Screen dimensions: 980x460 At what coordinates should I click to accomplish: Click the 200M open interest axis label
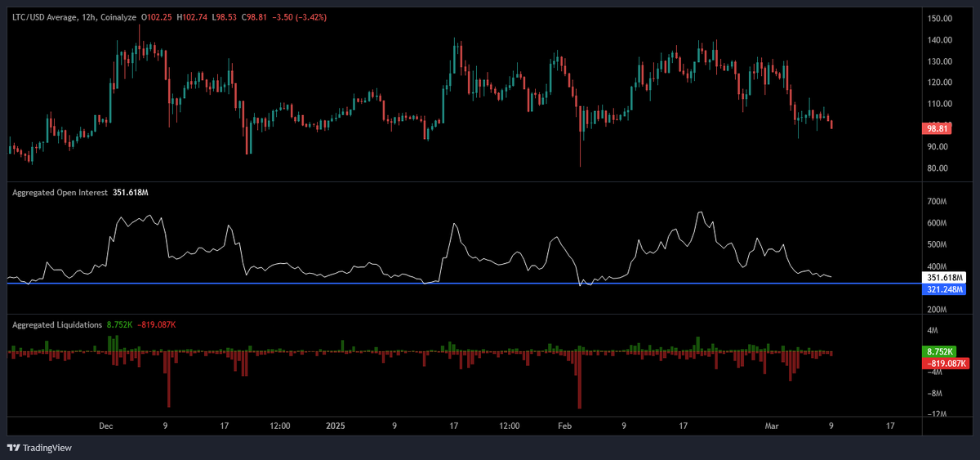(937, 310)
